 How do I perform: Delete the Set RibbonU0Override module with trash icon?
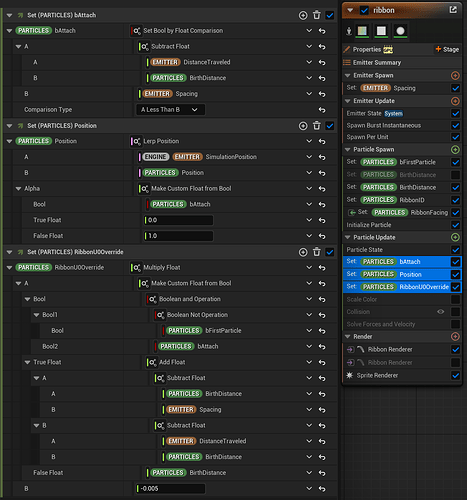point(317,252)
